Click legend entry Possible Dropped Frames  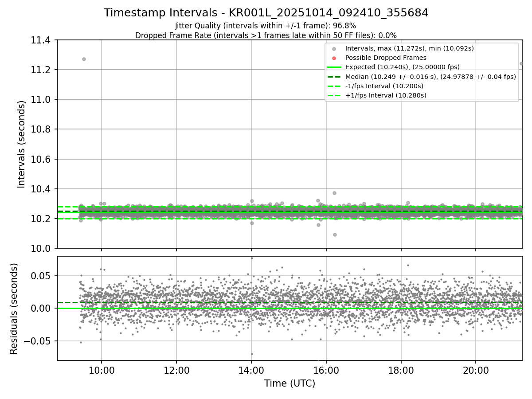click(386, 58)
